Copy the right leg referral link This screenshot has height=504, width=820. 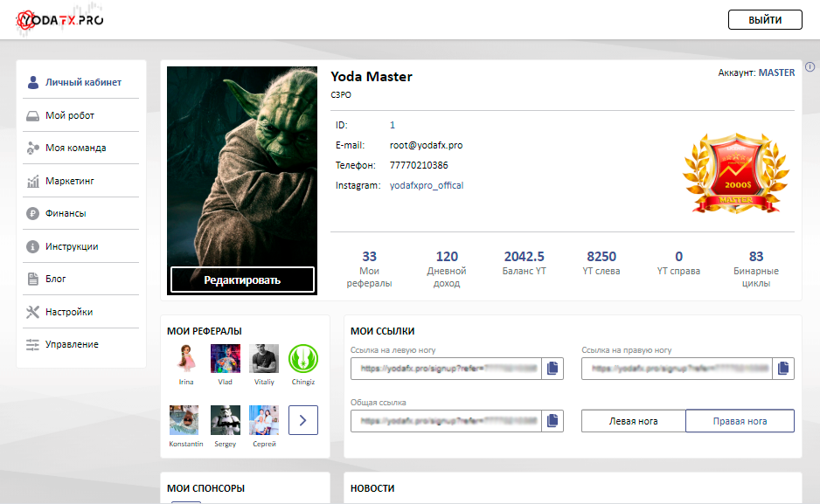(783, 369)
